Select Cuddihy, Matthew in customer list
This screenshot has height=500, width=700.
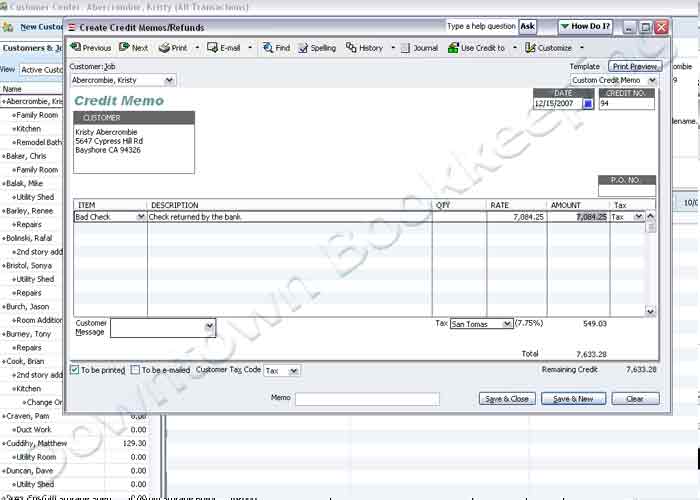click(36, 443)
